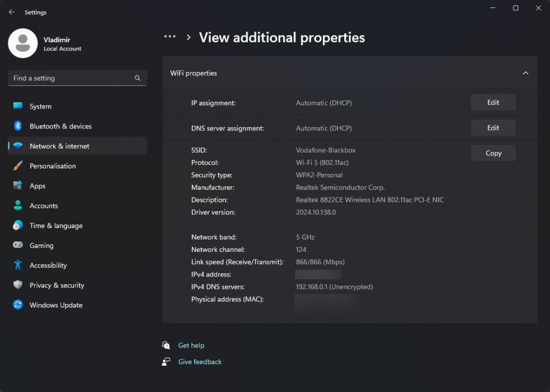Image resolution: width=550 pixels, height=392 pixels.
Task: Click the Personalisation paintbrush icon
Action: [18, 166]
